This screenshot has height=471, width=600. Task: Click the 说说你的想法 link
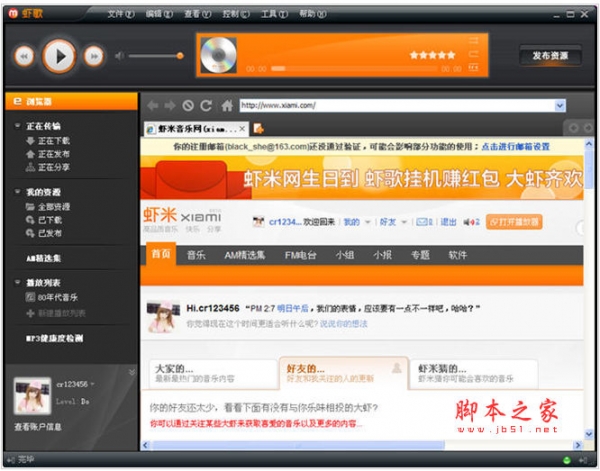click(x=344, y=324)
